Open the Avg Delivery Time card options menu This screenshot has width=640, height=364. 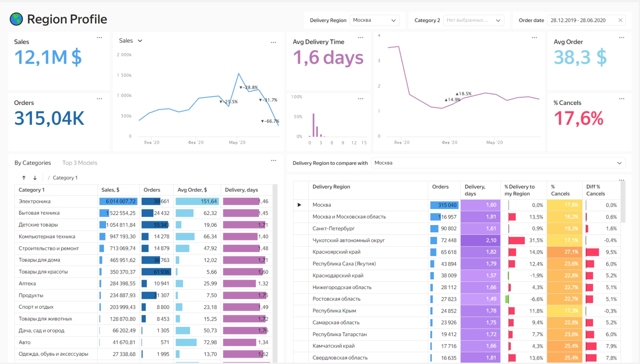tap(361, 38)
